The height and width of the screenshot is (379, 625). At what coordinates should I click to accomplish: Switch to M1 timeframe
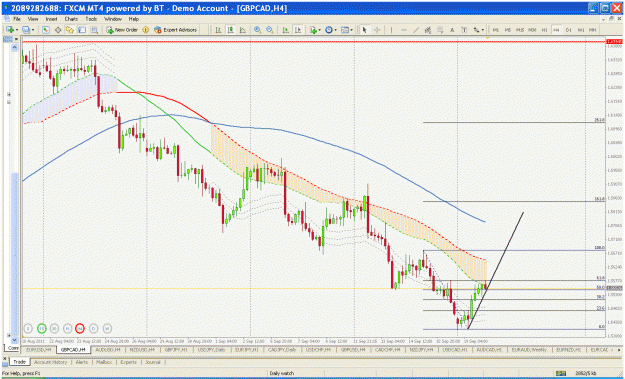coord(495,30)
